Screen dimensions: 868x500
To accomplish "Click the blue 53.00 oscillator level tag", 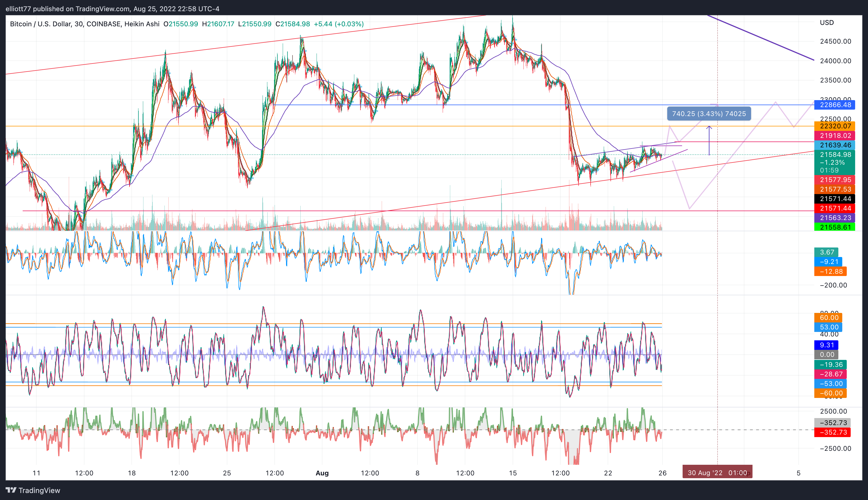I will [828, 327].
